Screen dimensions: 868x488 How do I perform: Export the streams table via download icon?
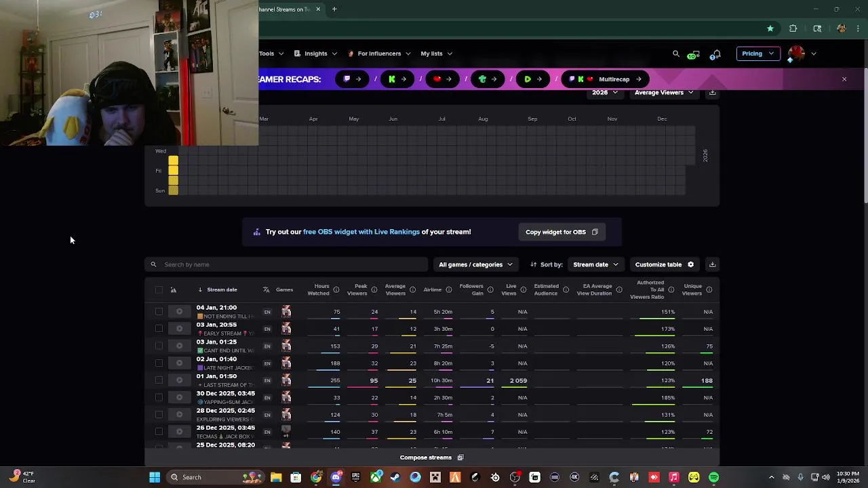click(x=712, y=264)
